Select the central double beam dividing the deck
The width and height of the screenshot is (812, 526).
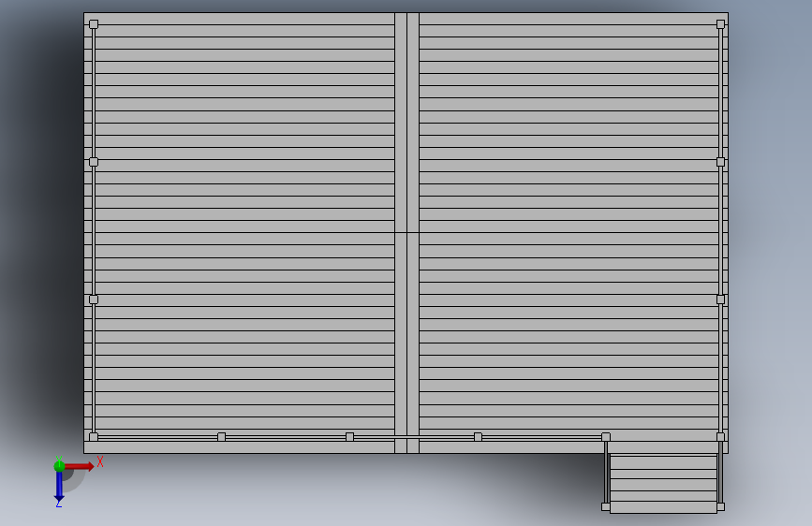tap(406, 233)
